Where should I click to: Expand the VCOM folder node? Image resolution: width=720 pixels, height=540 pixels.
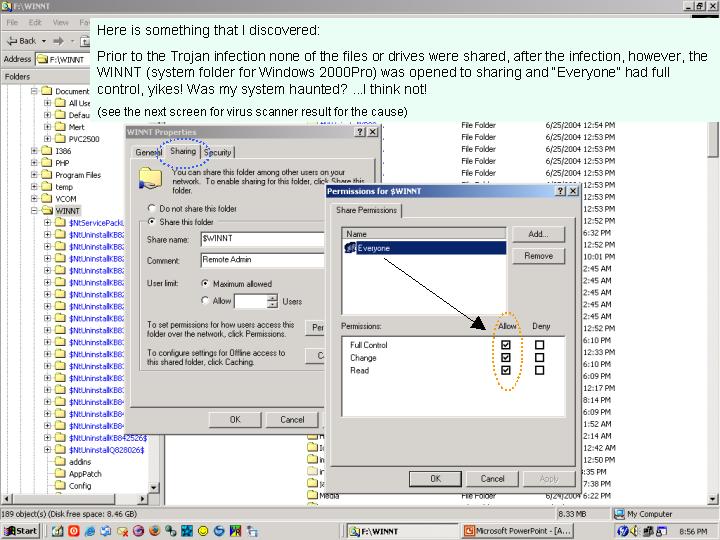(34, 198)
